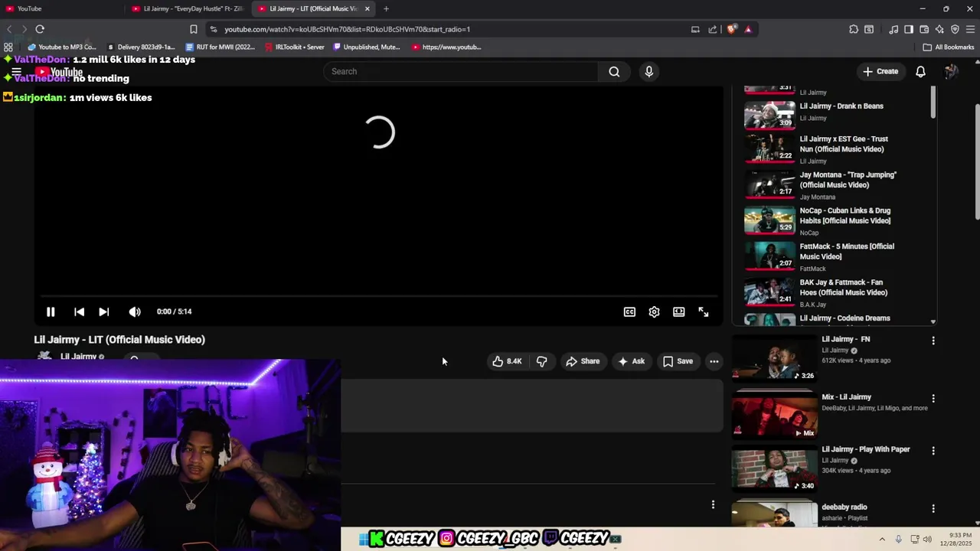
Task: Open Youtube to MP3 Co... bookmark
Action: [61, 47]
